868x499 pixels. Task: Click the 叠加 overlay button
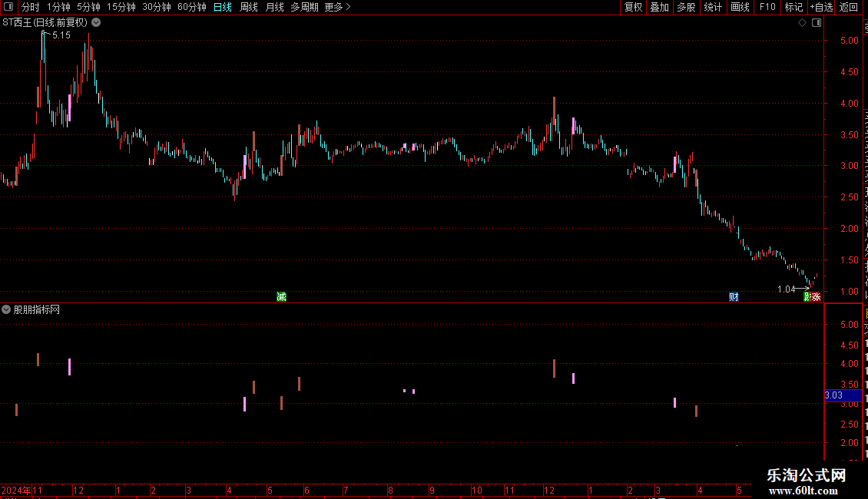click(660, 7)
